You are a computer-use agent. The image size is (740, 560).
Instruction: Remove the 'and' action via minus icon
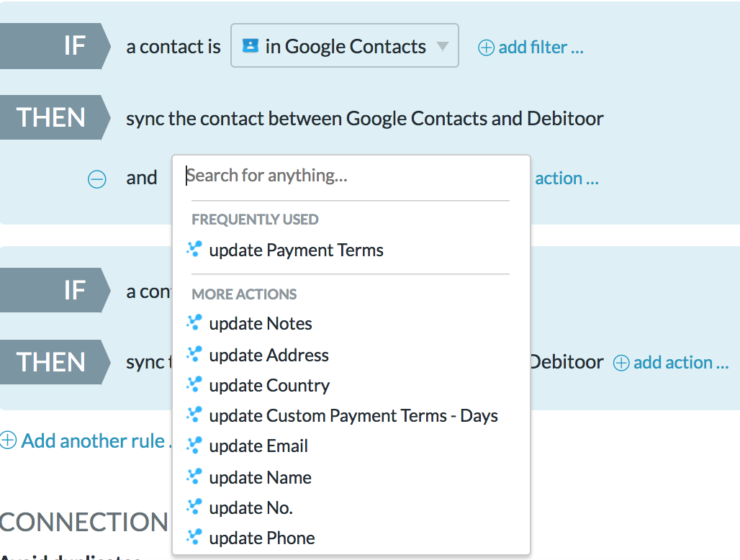97,179
